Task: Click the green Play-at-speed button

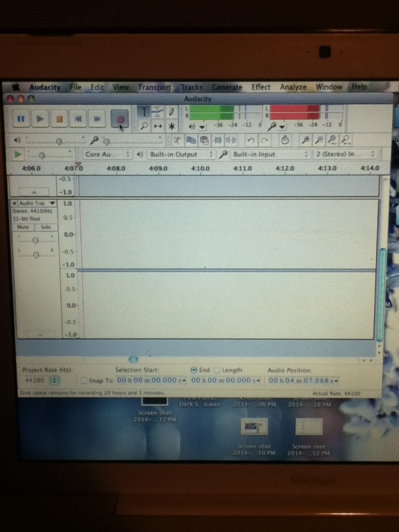Action: coord(17,155)
